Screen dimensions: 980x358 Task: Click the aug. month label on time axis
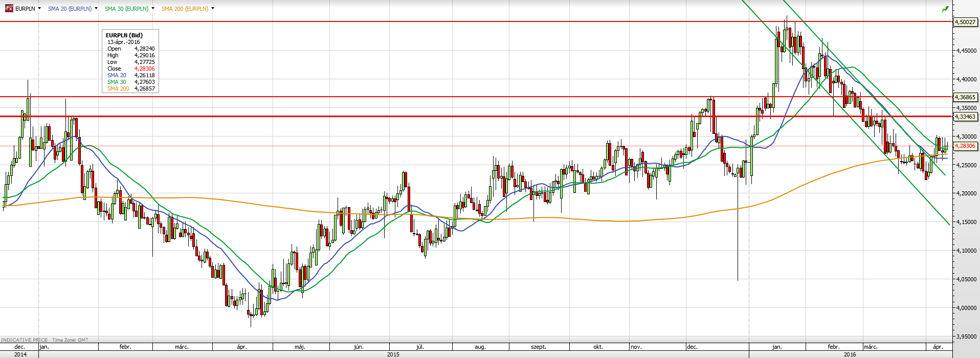[x=480, y=347]
